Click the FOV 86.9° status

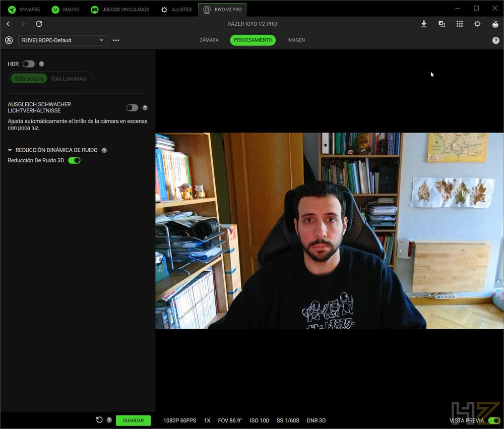(230, 420)
